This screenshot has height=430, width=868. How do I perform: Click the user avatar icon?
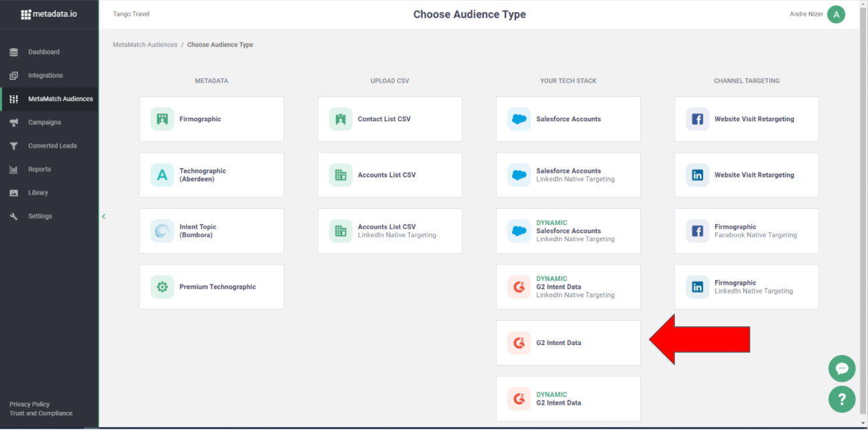pos(836,15)
